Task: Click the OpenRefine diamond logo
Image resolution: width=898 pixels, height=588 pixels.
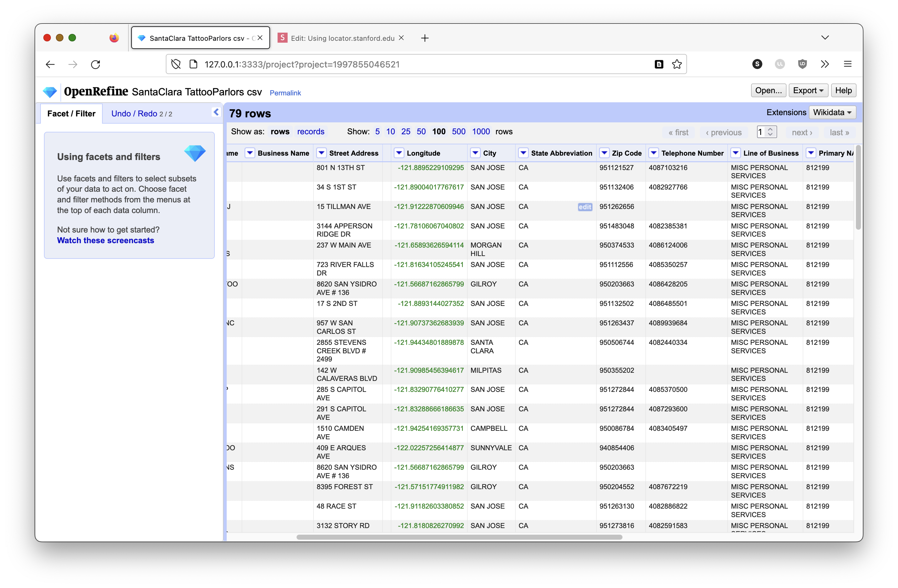Action: [49, 92]
